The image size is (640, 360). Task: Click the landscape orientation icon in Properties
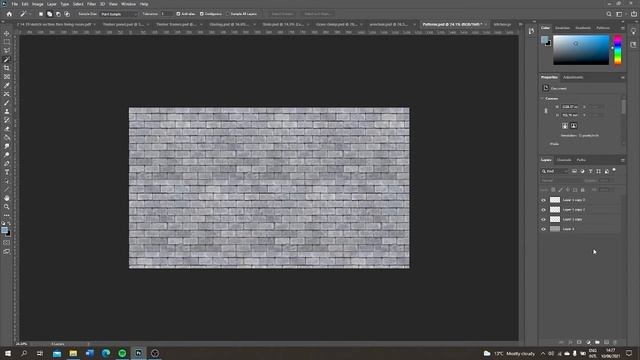point(573,126)
